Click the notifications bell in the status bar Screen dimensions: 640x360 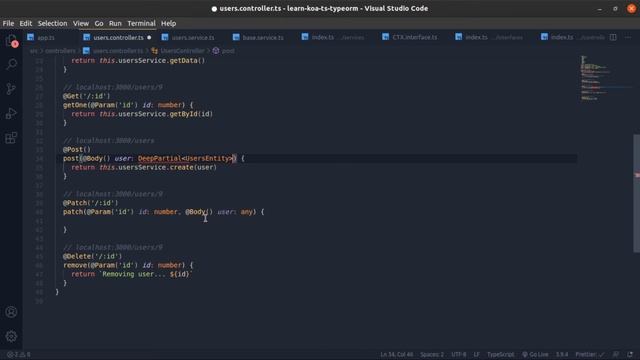tap(630, 354)
